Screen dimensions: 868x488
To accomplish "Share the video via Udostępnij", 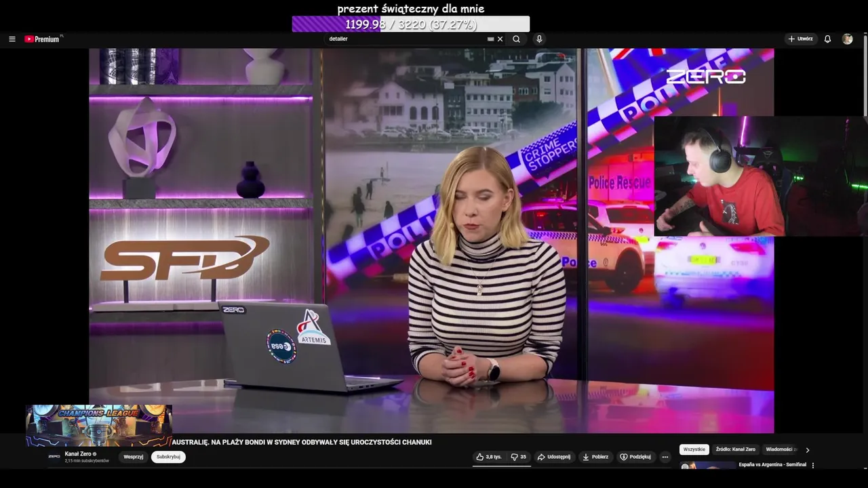I will pos(554,457).
